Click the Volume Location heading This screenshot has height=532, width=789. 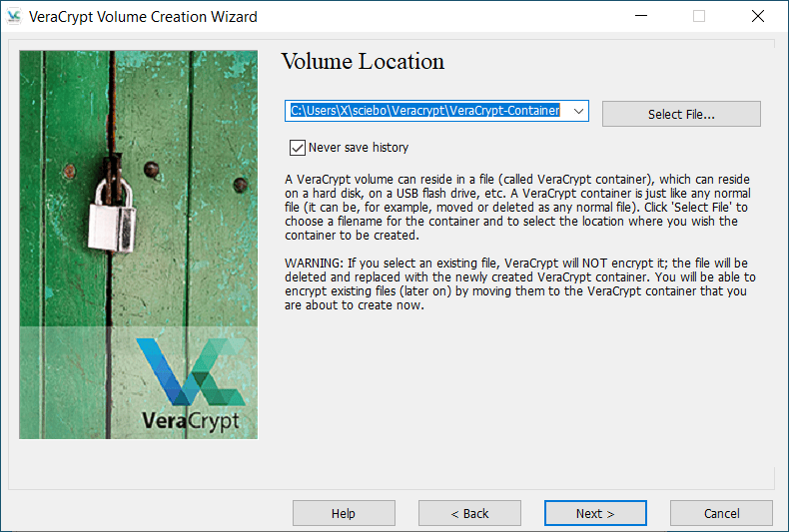363,62
